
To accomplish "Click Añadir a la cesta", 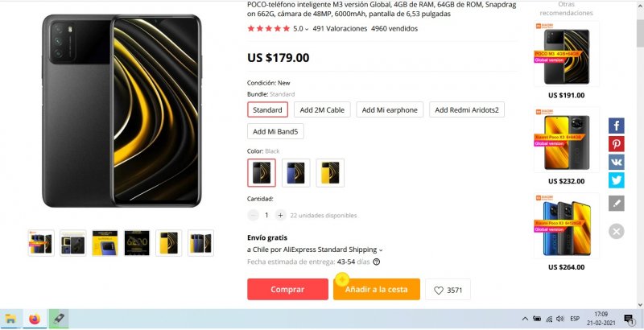I will (x=377, y=290).
